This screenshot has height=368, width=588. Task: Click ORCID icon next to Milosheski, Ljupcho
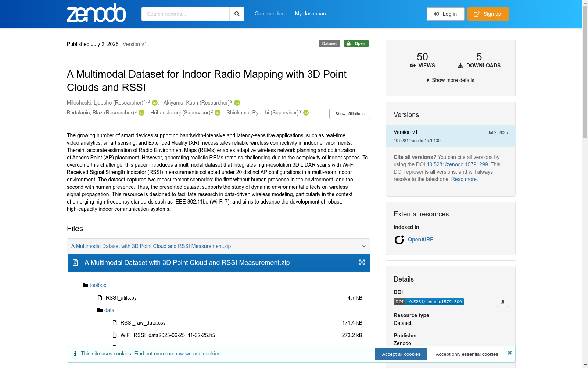click(155, 103)
